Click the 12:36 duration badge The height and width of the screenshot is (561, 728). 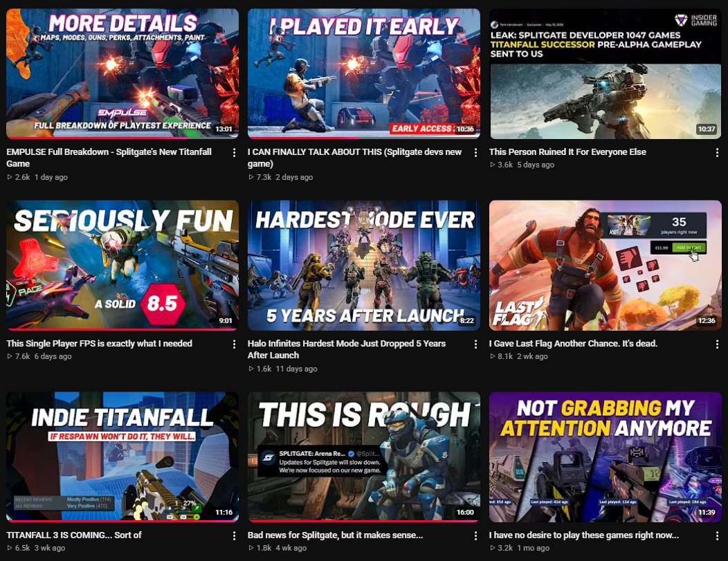click(x=706, y=321)
